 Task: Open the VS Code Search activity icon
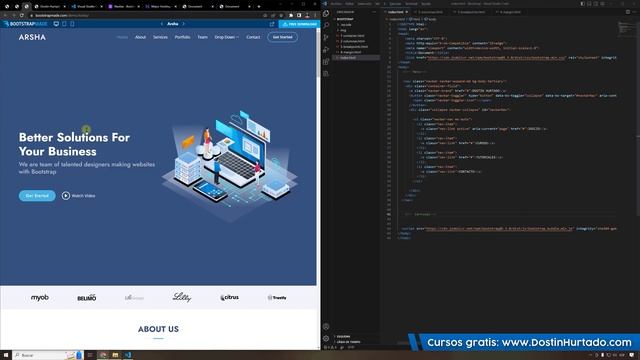point(326,25)
